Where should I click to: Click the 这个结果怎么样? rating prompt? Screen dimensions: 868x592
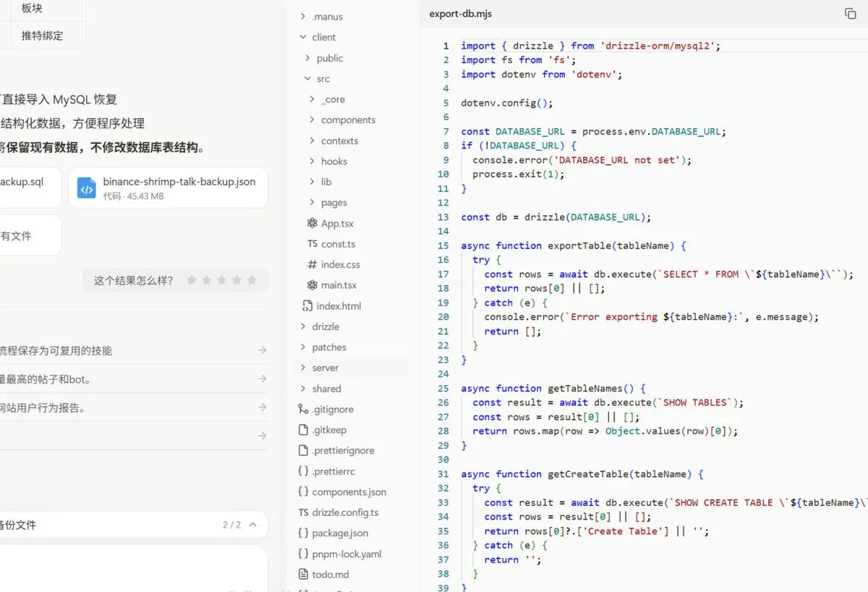134,280
